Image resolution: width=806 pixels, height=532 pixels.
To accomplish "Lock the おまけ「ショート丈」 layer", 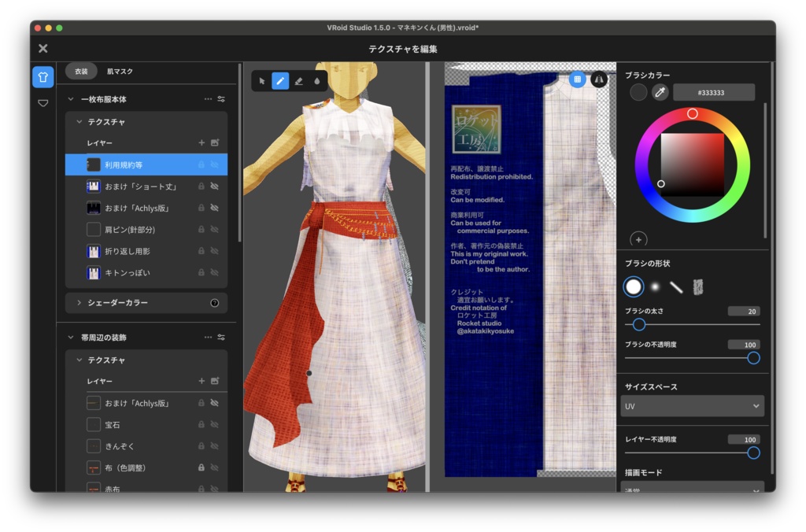I will (x=201, y=186).
